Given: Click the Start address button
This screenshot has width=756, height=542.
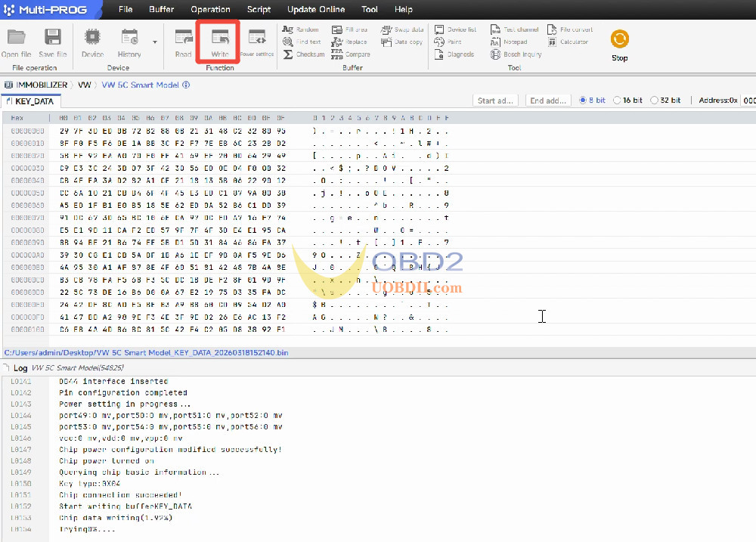Looking at the screenshot, I should tap(496, 101).
